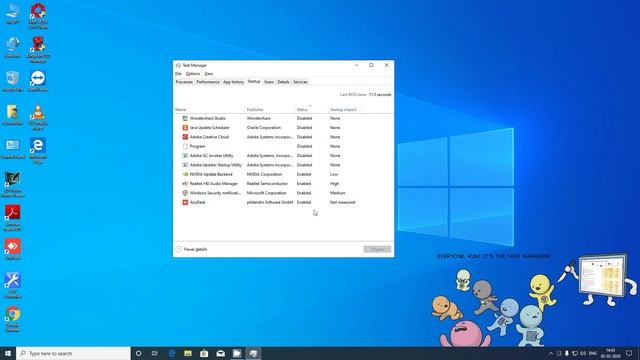Open Task View on the taskbar
This screenshot has height=360, width=640.
[155, 353]
